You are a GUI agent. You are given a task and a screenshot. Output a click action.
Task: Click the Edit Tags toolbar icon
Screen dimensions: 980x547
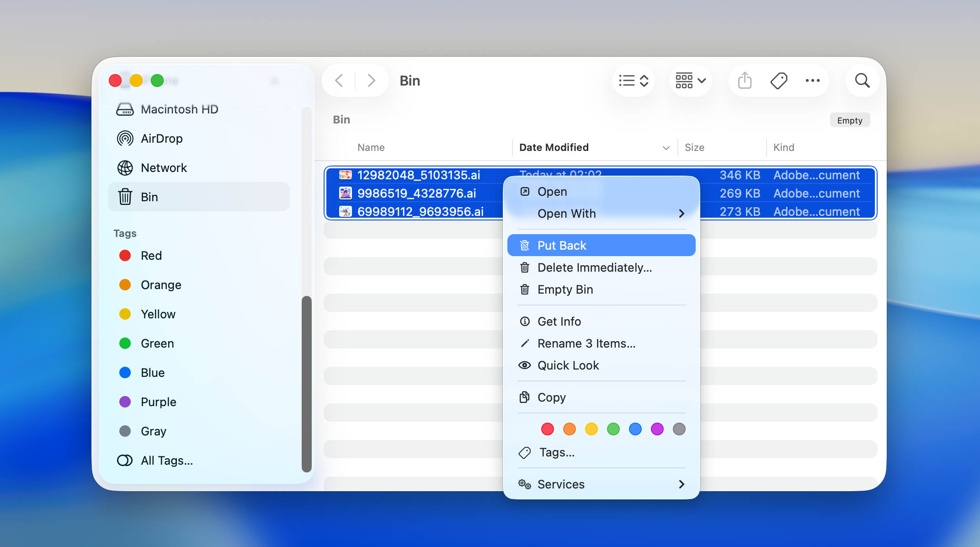[x=778, y=80]
